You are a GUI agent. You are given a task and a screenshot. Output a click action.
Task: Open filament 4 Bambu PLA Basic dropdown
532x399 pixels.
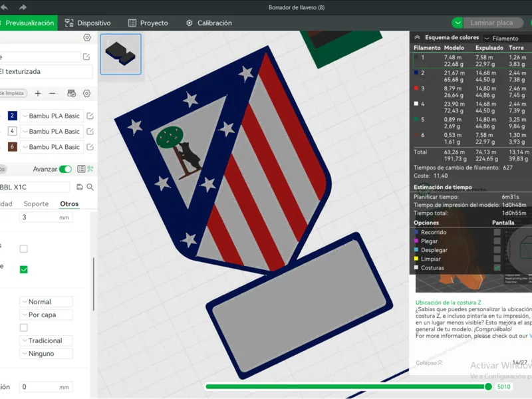(52, 131)
